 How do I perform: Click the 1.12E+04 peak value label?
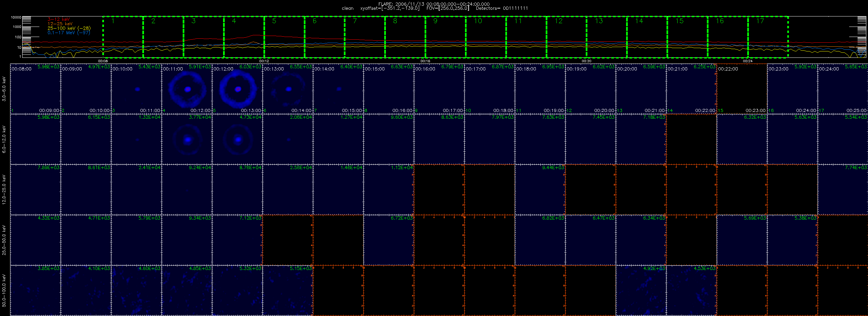click(x=402, y=167)
